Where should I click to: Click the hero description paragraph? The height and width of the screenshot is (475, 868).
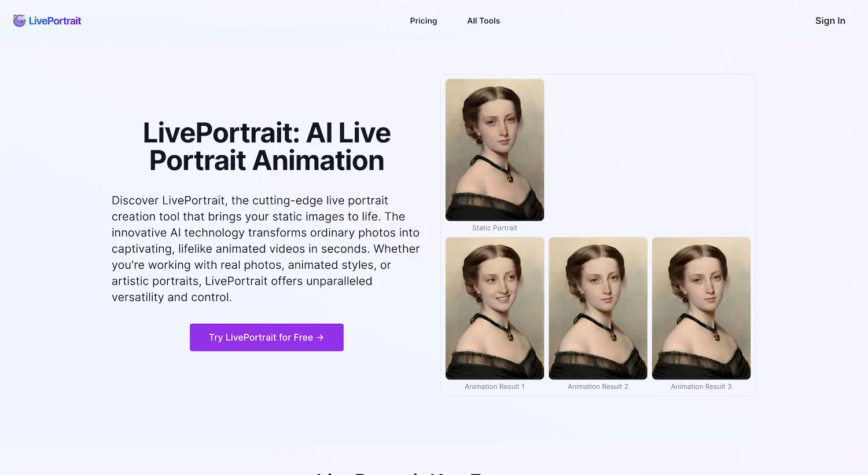(266, 249)
